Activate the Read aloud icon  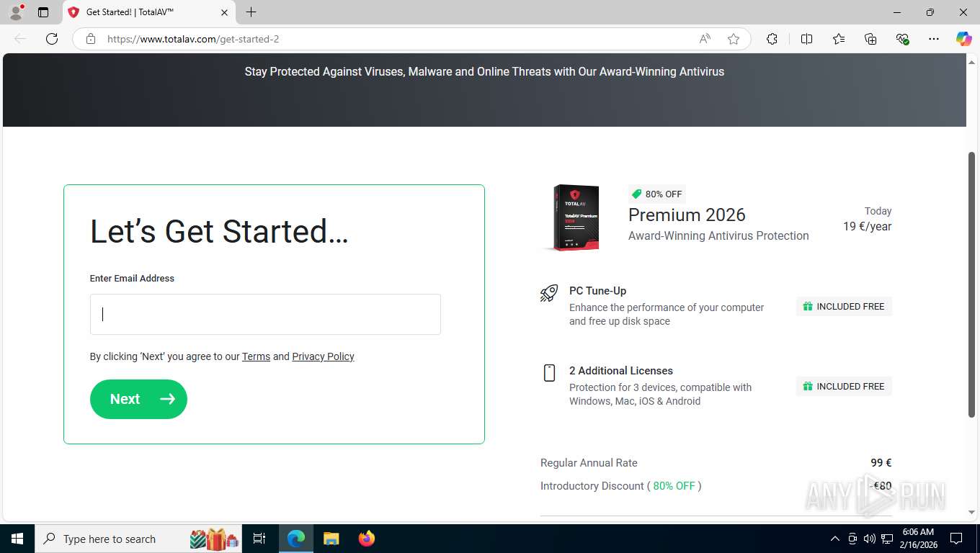tap(705, 39)
